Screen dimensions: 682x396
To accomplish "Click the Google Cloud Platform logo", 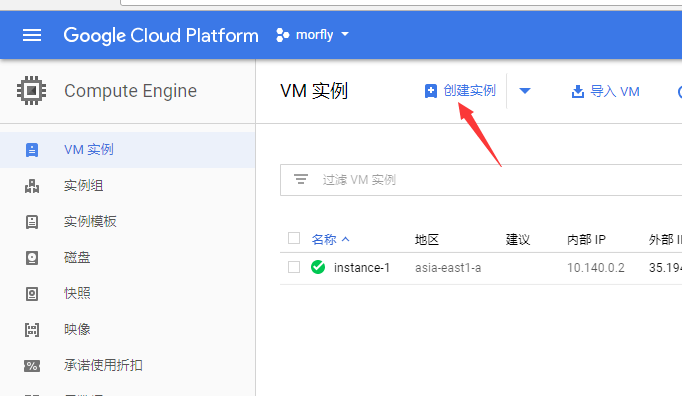I will [161, 36].
